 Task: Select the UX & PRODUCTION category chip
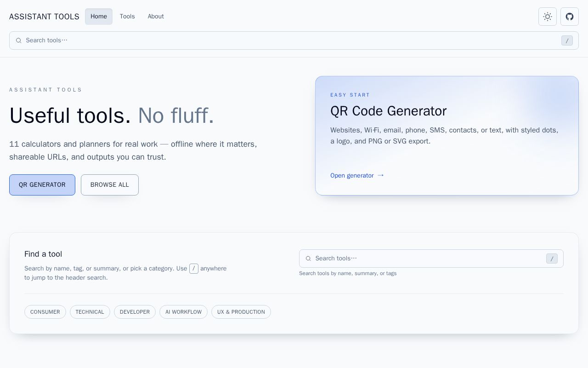[241, 312]
